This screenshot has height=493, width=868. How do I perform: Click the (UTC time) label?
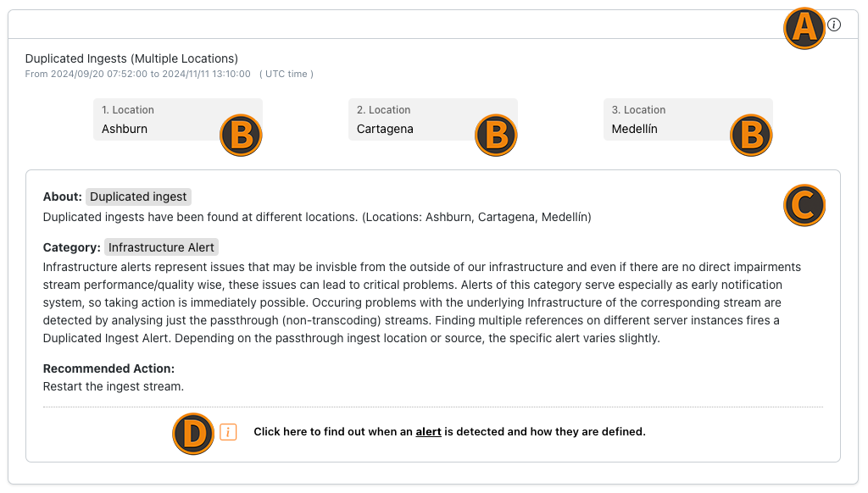[287, 75]
